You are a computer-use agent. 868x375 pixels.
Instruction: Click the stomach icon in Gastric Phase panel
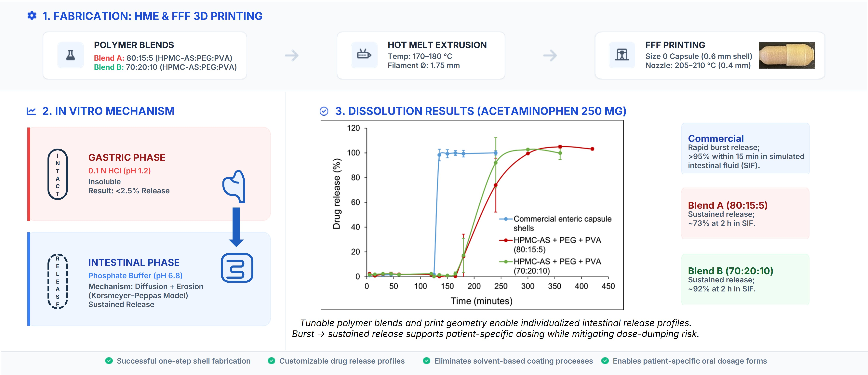[x=234, y=186]
